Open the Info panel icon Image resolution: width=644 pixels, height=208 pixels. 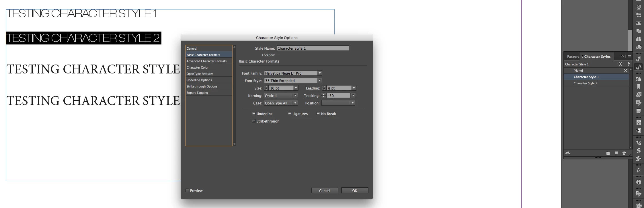point(639,182)
